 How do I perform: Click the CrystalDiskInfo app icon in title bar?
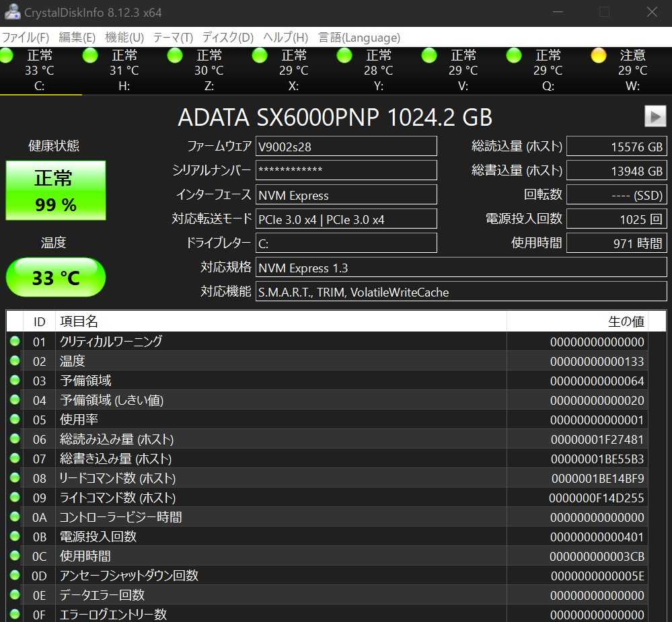12,12
